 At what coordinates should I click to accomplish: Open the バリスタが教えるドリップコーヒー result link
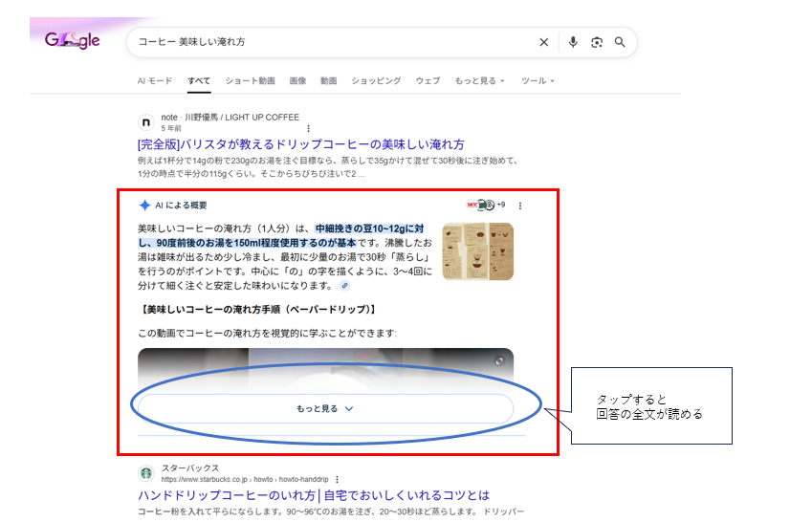pos(301,144)
